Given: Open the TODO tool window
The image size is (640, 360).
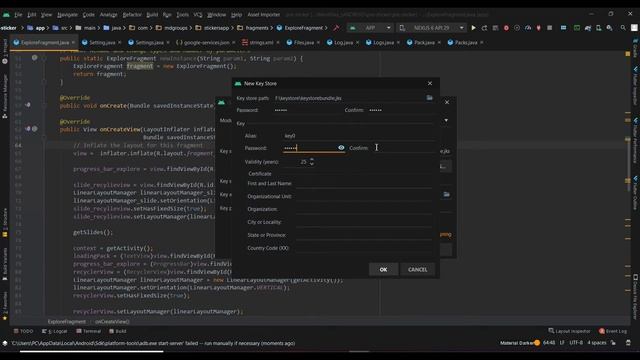Looking at the screenshot, I should click(24, 331).
